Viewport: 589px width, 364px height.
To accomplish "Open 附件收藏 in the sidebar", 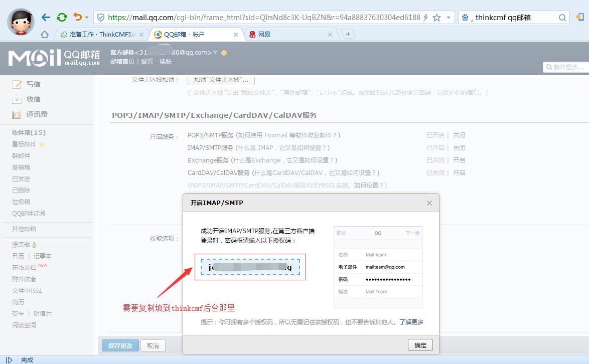I will pos(24,279).
